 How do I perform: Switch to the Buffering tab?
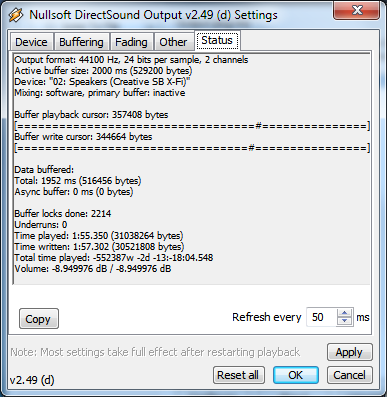[81, 42]
